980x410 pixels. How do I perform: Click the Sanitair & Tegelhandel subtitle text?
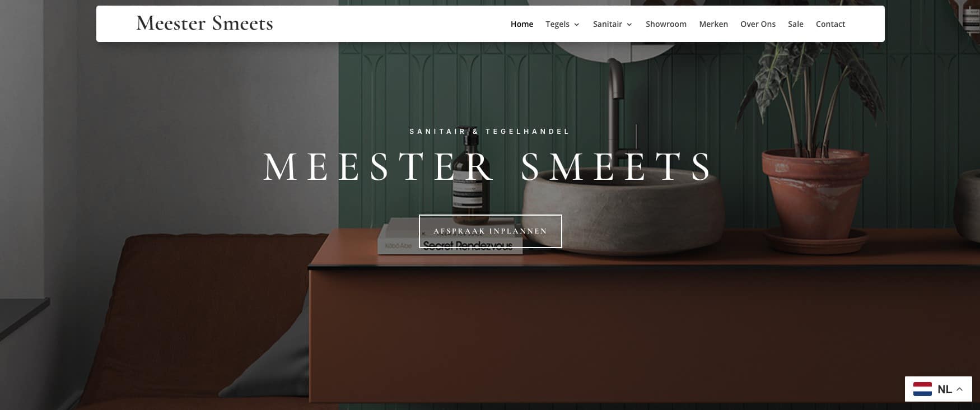pos(490,132)
